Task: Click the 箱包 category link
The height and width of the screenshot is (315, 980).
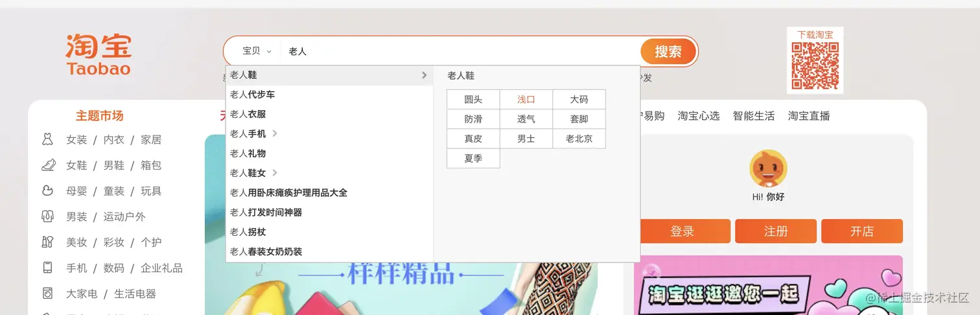Action: click(x=151, y=165)
